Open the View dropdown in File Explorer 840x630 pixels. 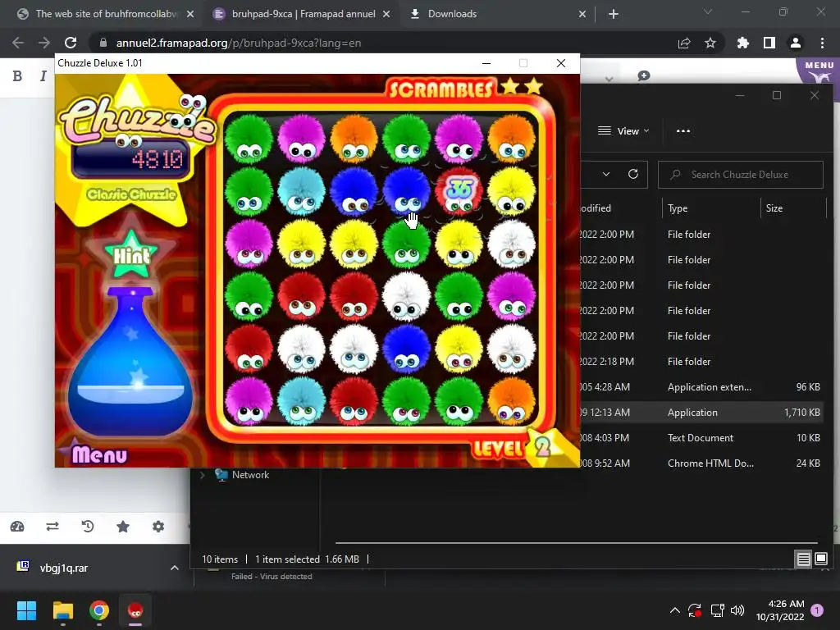(x=623, y=130)
